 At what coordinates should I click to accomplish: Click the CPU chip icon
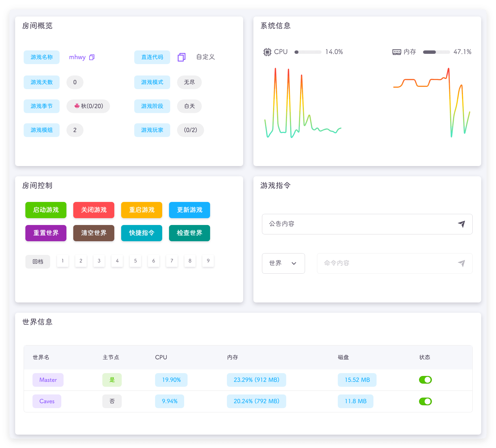coord(267,52)
